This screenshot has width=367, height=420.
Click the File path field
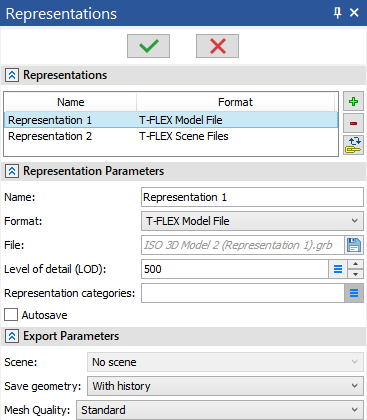pyautogui.click(x=243, y=245)
